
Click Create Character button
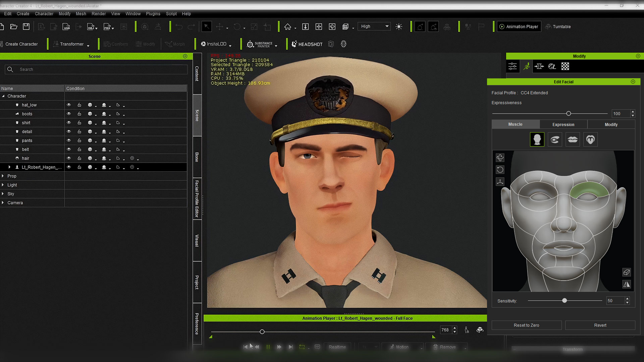19,44
